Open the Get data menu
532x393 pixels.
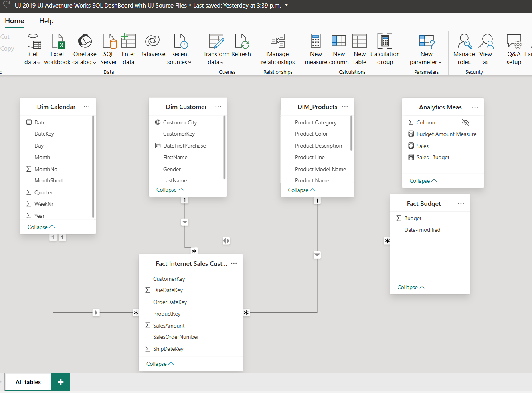tap(33, 49)
